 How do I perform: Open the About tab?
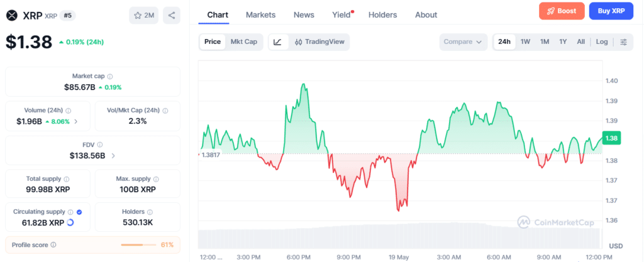(426, 15)
